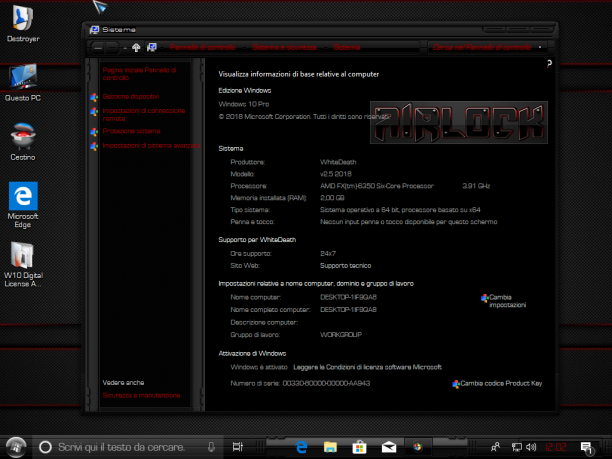
Task: Open Microsoft Store taskbar icon
Action: pyautogui.click(x=359, y=447)
